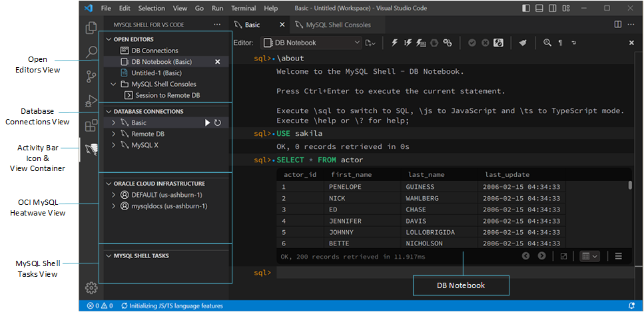Click the Find magnifier icon in editor toolbar
The width and height of the screenshot is (644, 312).
(547, 43)
